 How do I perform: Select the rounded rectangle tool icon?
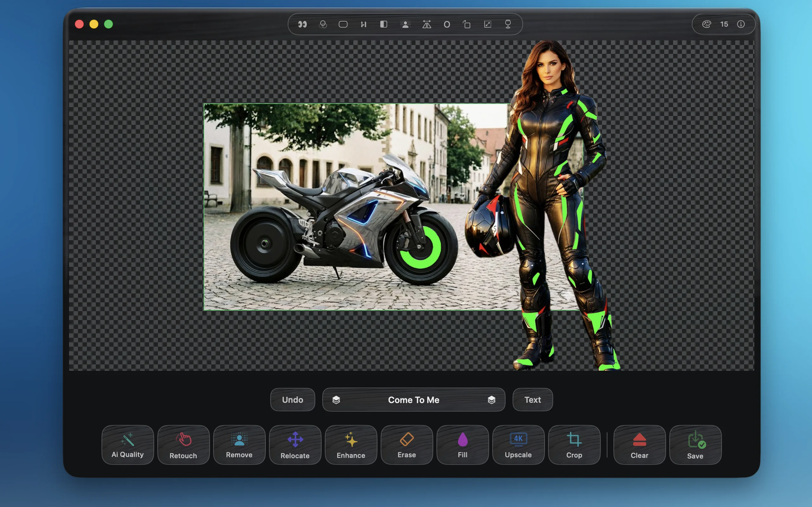(343, 24)
